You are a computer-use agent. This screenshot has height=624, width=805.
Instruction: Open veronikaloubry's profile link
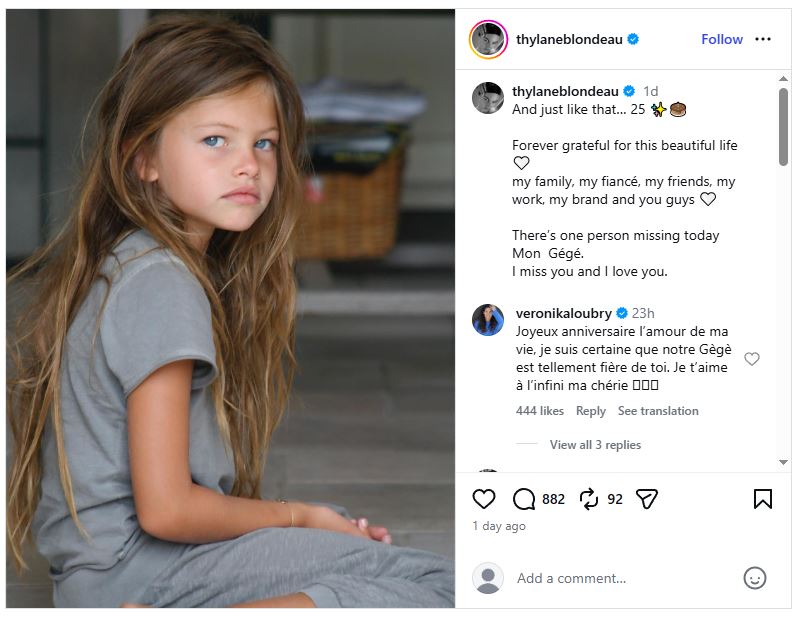[x=563, y=313]
